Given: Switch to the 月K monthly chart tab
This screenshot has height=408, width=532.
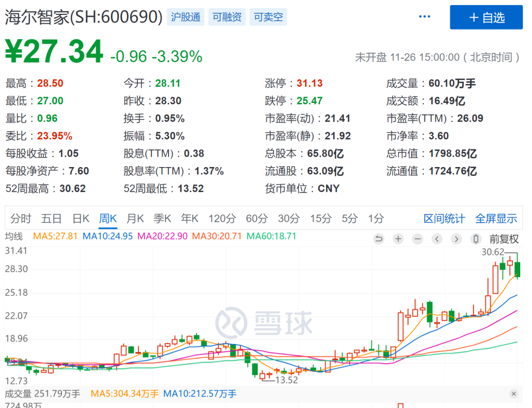Looking at the screenshot, I should point(134,218).
